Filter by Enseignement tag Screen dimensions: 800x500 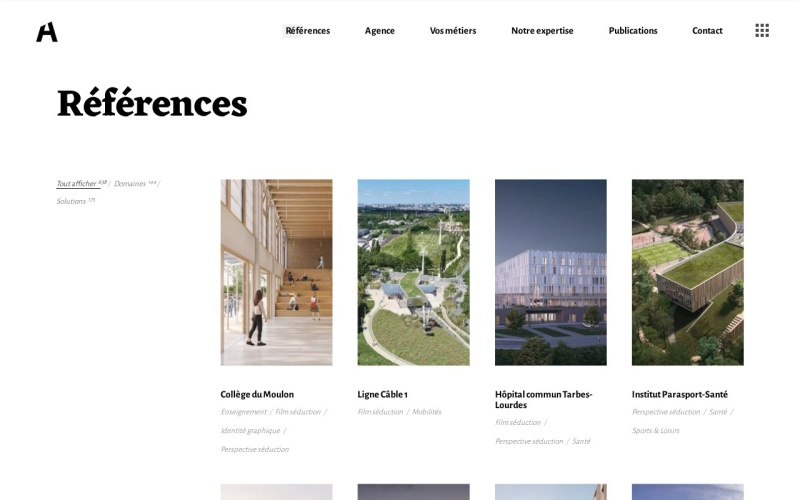tap(244, 412)
